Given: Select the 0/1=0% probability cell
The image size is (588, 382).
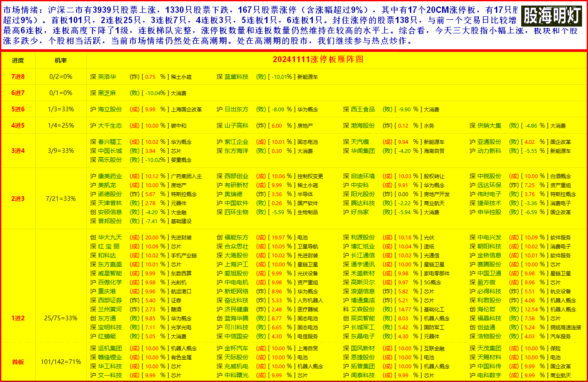Looking at the screenshot, I should coord(61,93).
